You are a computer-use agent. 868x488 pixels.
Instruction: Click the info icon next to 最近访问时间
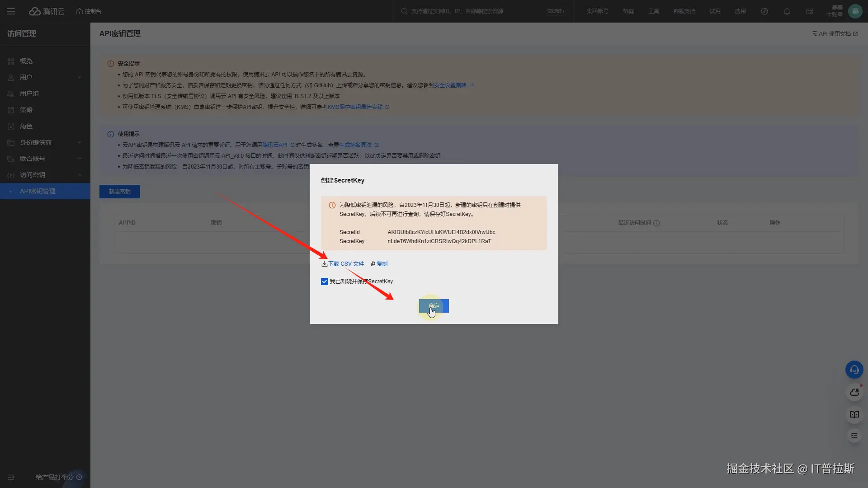656,223
